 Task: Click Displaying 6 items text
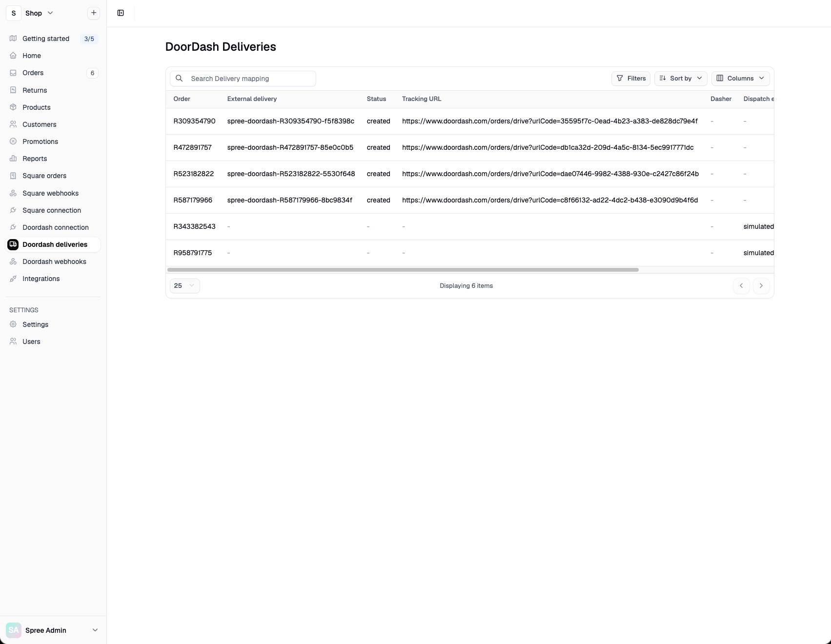tap(466, 286)
